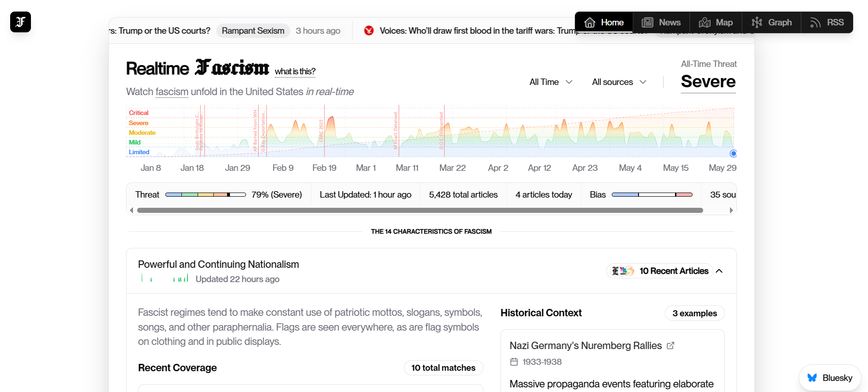Click the Bluesky butterfly icon
The width and height of the screenshot is (868, 392).
pyautogui.click(x=812, y=378)
